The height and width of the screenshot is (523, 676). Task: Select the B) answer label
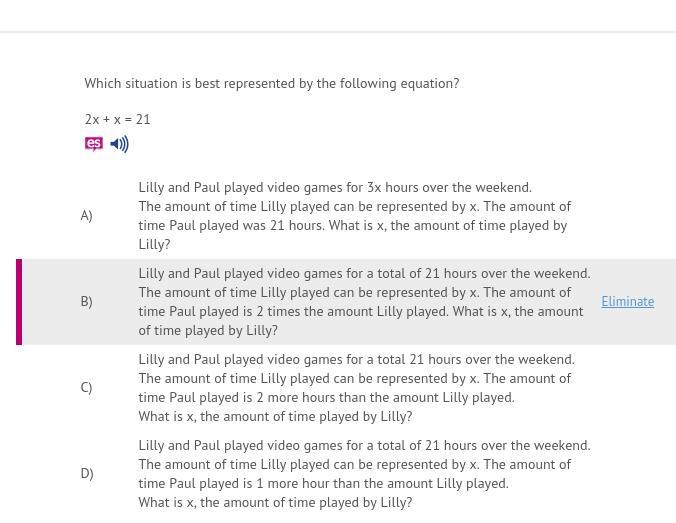click(x=86, y=302)
